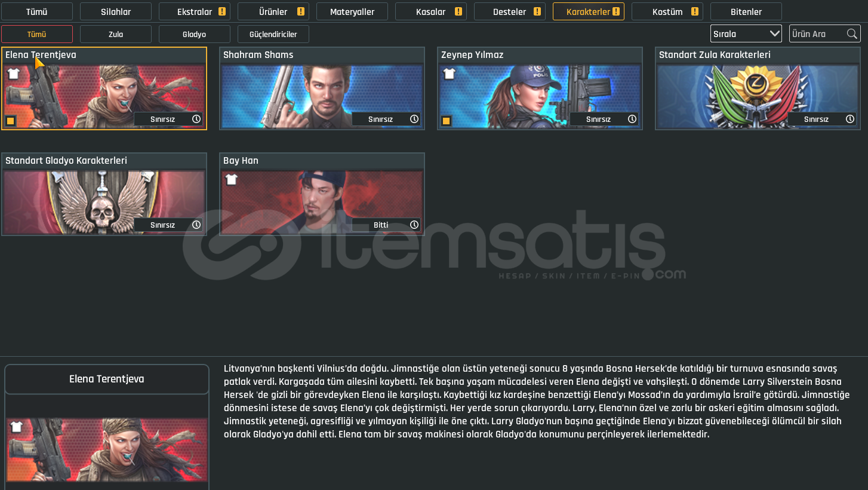868x490 pixels.
Task: Show the Güçlendiriciler filter
Action: 273,34
